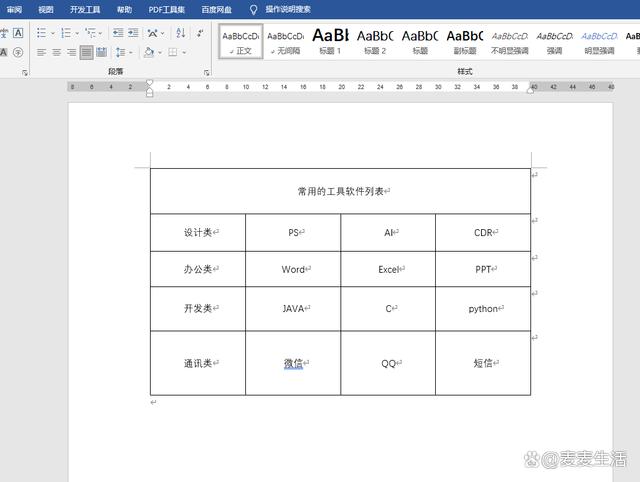This screenshot has height=482, width=640.
Task: Align paragraph text right
Action: [71, 52]
